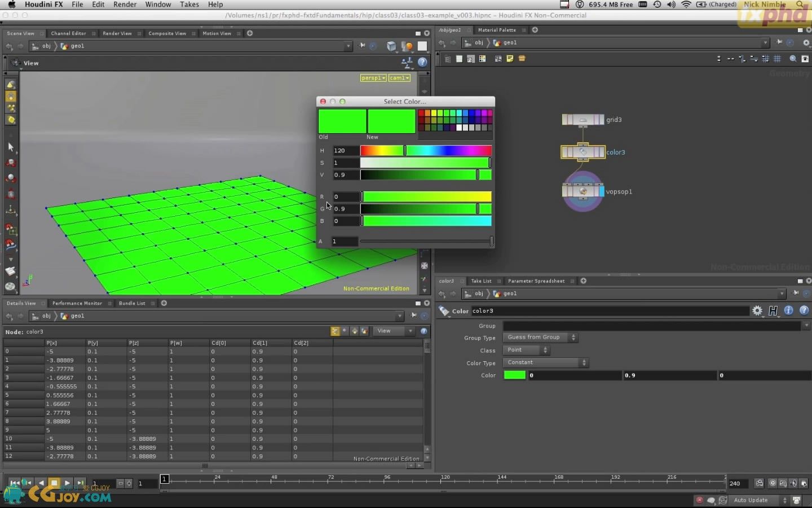This screenshot has width=812, height=508.
Task: Switch to the Material Palette tab
Action: pyautogui.click(x=497, y=30)
